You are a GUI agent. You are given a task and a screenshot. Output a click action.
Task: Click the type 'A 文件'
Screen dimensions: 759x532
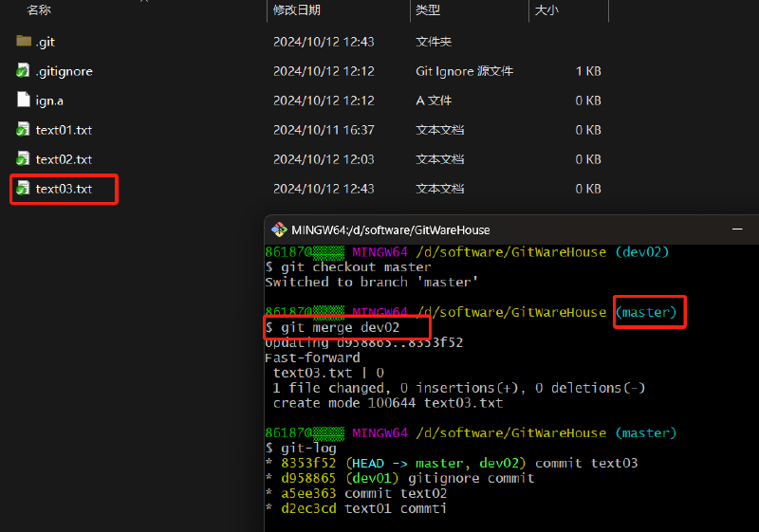[x=434, y=101]
